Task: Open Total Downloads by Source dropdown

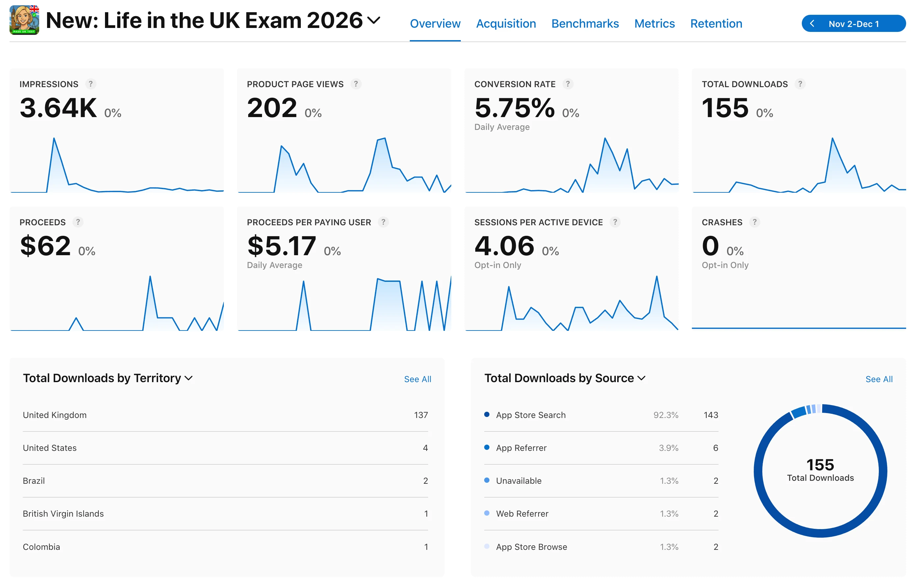Action: 642,378
